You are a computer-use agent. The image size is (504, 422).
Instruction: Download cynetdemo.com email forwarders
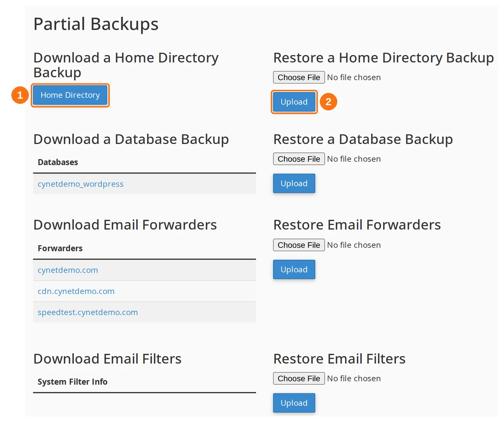68,270
